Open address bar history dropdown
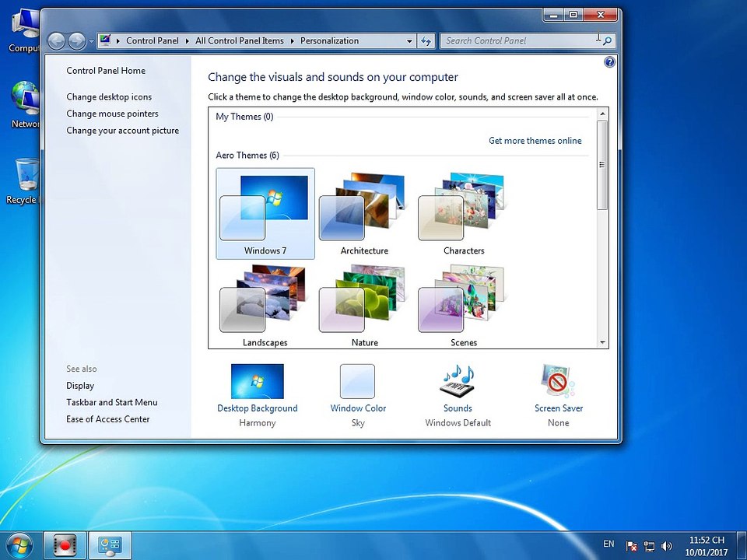Screen dimensions: 747x560 (x=409, y=41)
